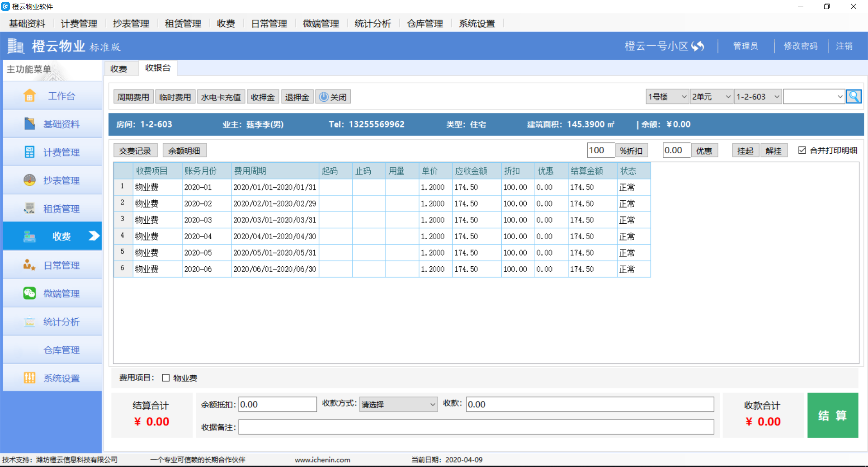Open 交费记录 payment records
868x467 pixels.
pyautogui.click(x=135, y=151)
